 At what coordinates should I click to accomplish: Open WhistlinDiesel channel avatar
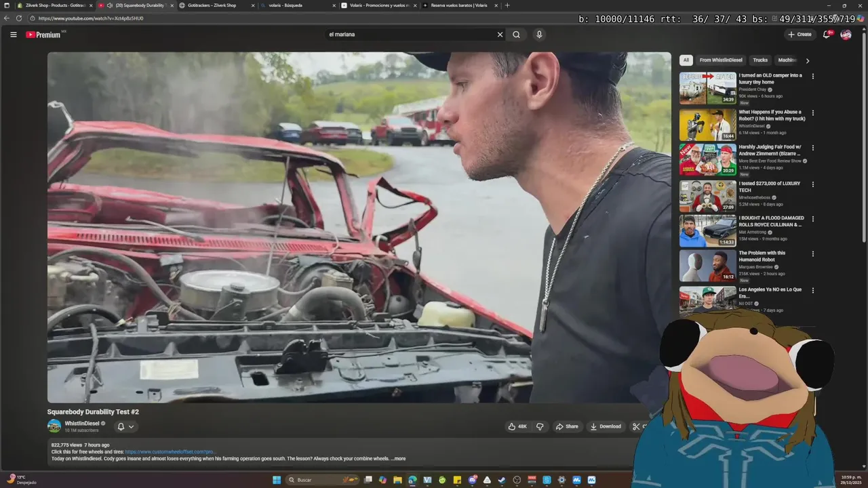tap(54, 426)
